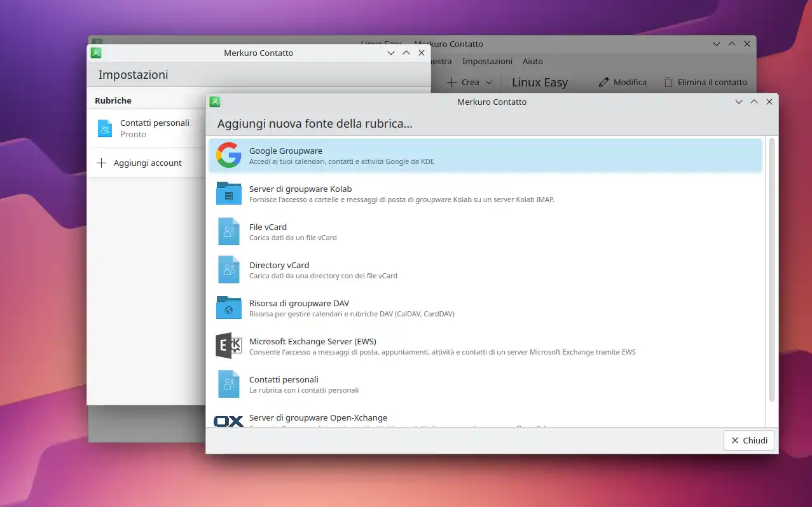Image resolution: width=812 pixels, height=507 pixels.
Task: Open the Impostazioni menu in the main window
Action: (x=487, y=61)
